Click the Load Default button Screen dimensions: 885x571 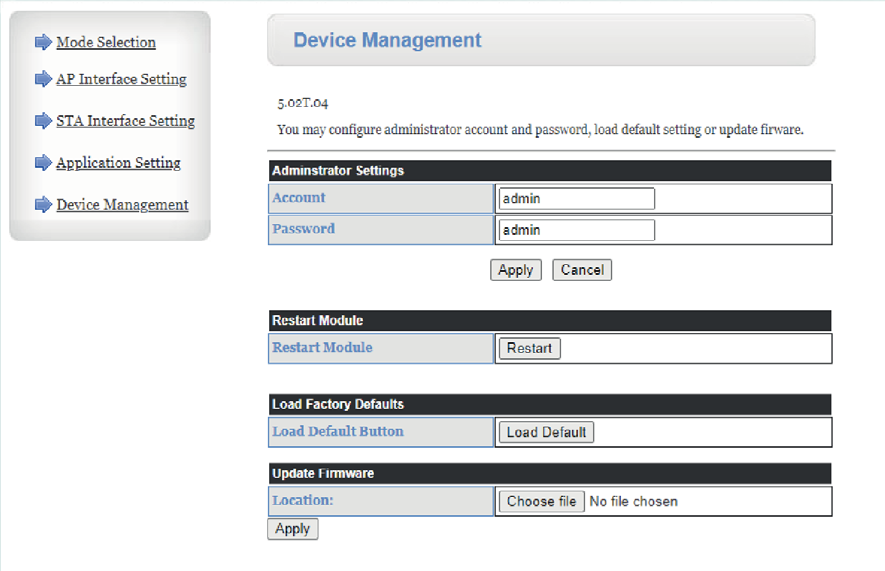click(x=546, y=433)
